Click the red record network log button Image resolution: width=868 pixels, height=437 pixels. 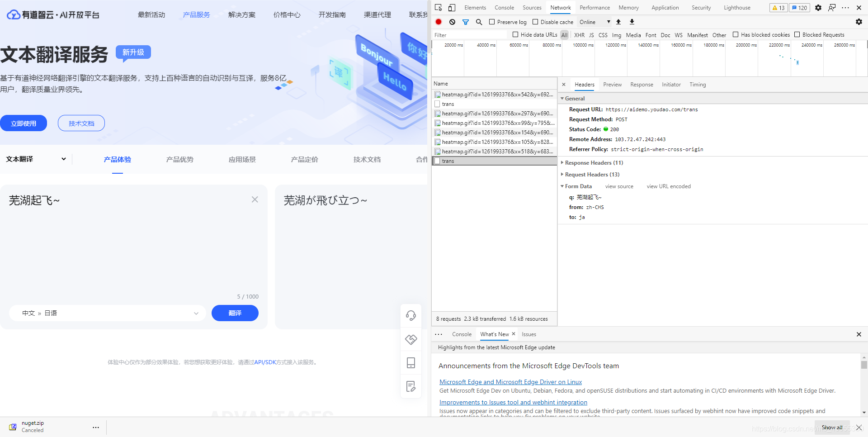(439, 22)
